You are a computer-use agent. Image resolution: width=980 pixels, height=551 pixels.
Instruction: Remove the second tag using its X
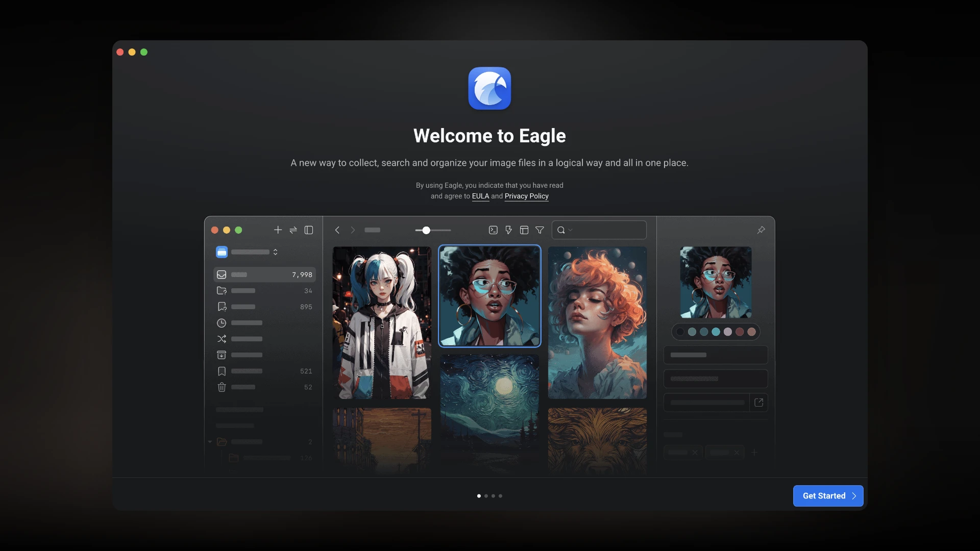[x=737, y=453]
